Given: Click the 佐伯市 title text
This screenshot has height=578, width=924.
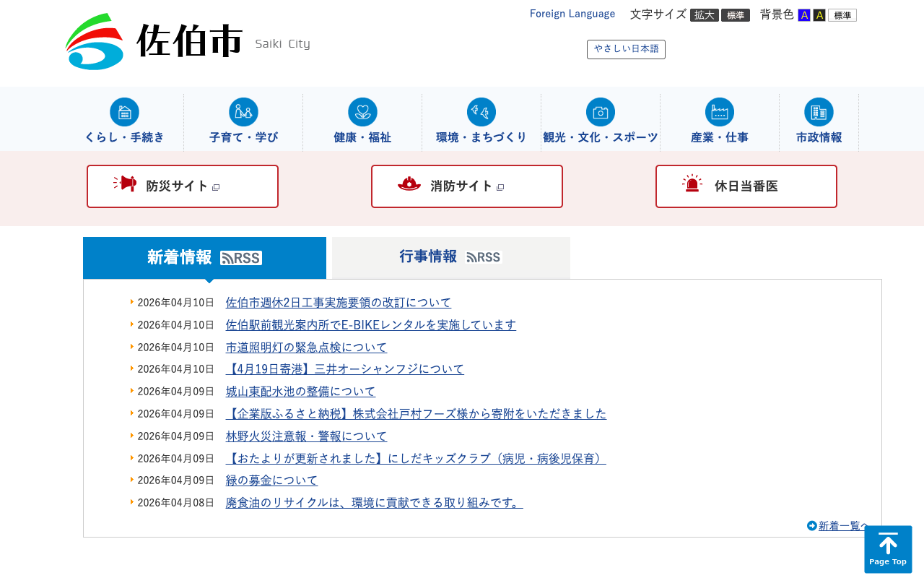Looking at the screenshot, I should click(x=189, y=41).
